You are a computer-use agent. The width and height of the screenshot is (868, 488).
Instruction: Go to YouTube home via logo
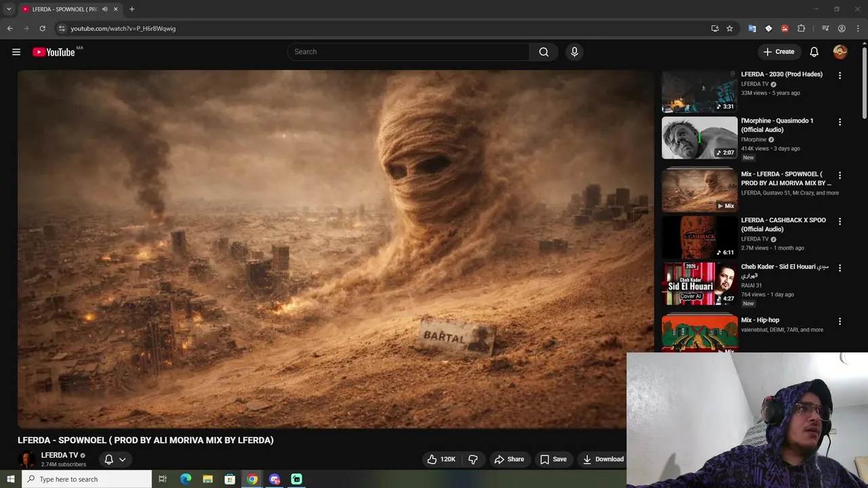point(54,52)
